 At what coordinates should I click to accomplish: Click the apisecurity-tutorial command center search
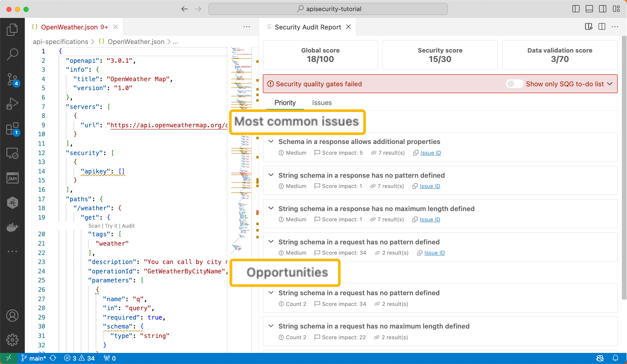point(328,9)
